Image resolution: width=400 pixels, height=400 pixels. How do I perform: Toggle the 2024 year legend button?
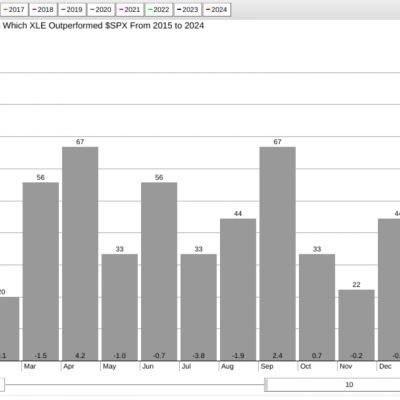pos(217,10)
